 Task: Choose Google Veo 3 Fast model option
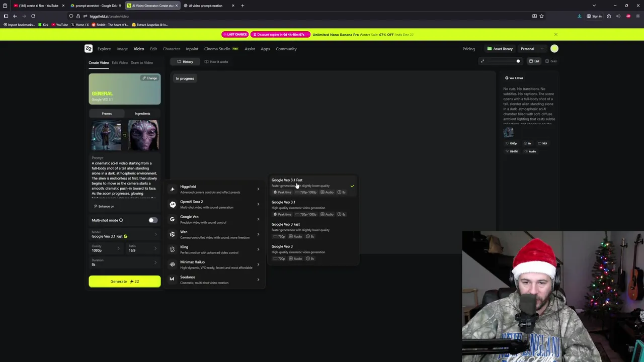pyautogui.click(x=313, y=230)
